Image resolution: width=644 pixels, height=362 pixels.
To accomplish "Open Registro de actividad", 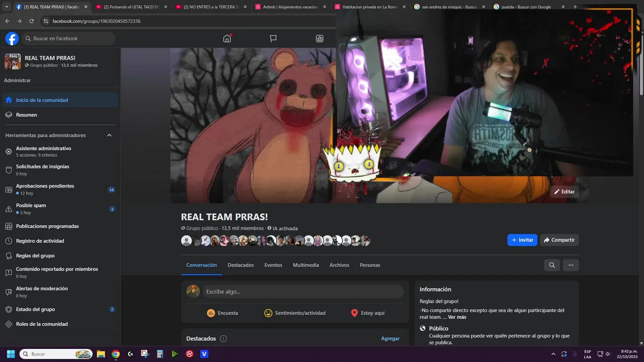I will click(60, 241).
